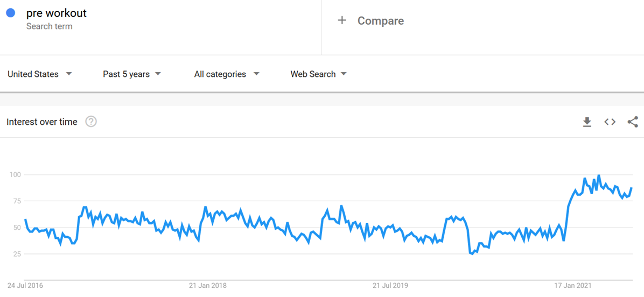Download the Interest over time data
This screenshot has width=644, height=297.
tap(587, 122)
